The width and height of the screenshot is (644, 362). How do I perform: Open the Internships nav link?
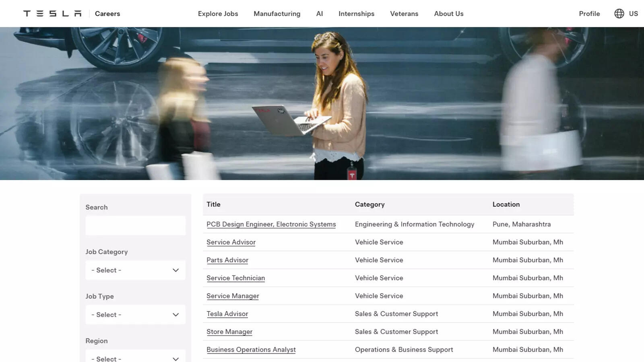pos(356,14)
